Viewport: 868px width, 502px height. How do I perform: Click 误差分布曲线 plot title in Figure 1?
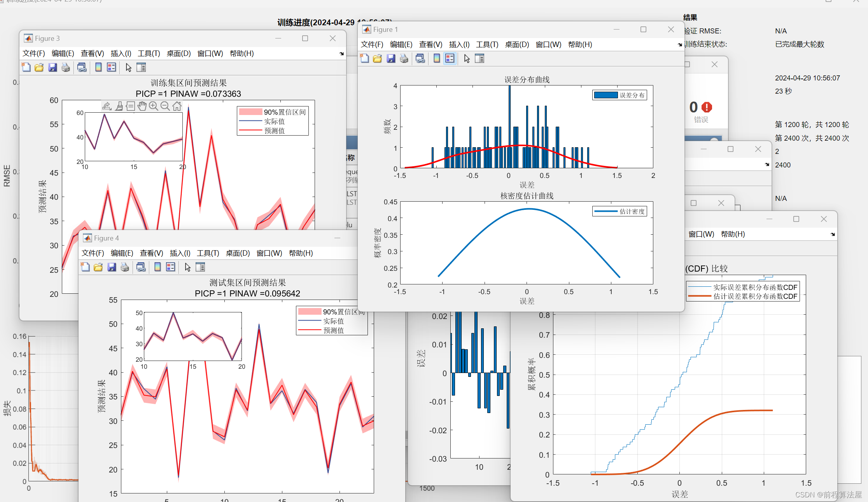point(527,80)
